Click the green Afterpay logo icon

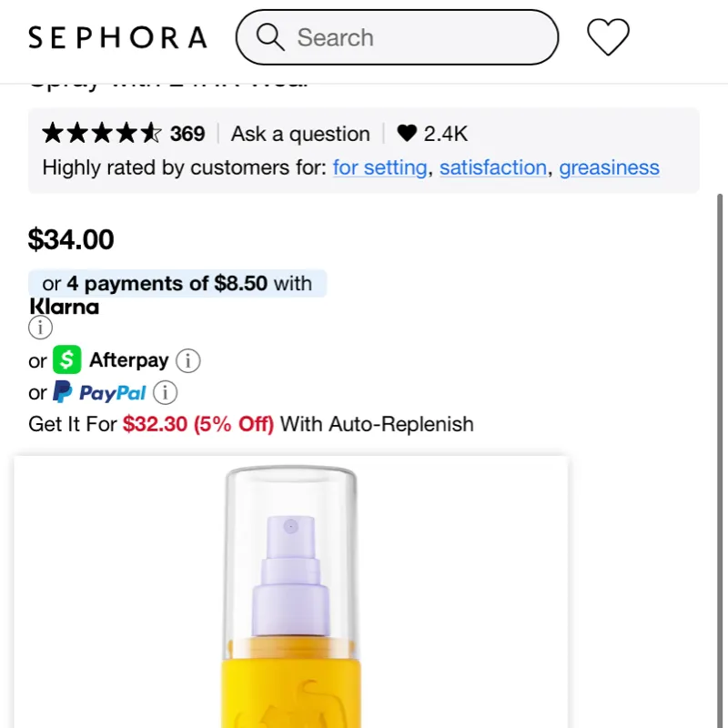click(x=66, y=361)
